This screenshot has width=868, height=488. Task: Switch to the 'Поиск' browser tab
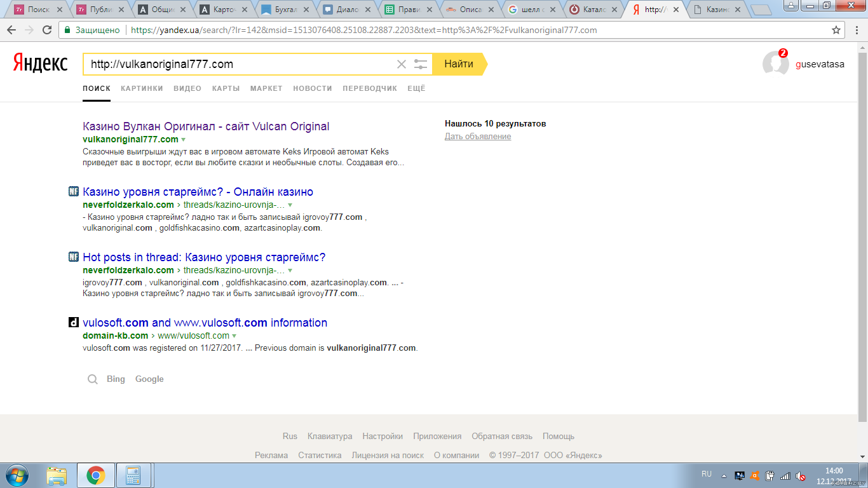[38, 10]
